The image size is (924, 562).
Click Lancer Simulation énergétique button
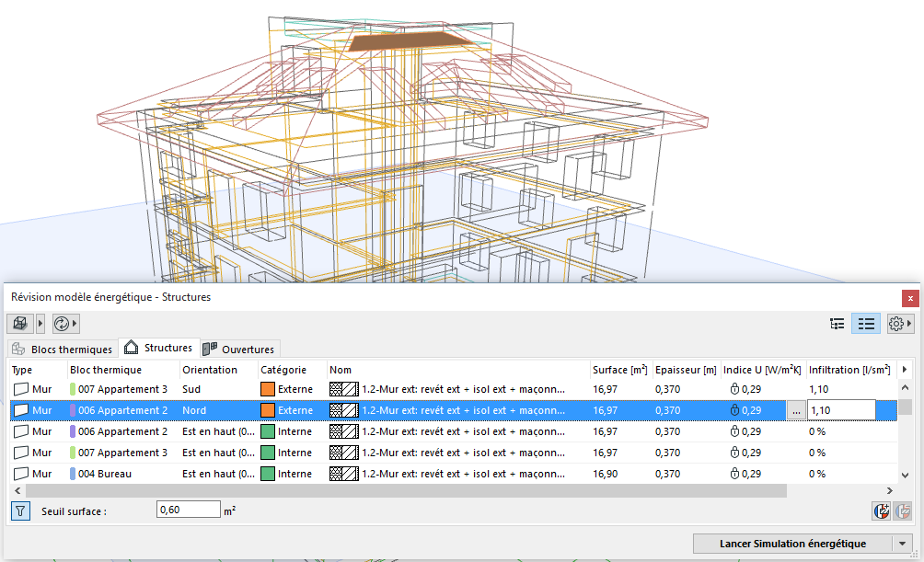pos(791,544)
